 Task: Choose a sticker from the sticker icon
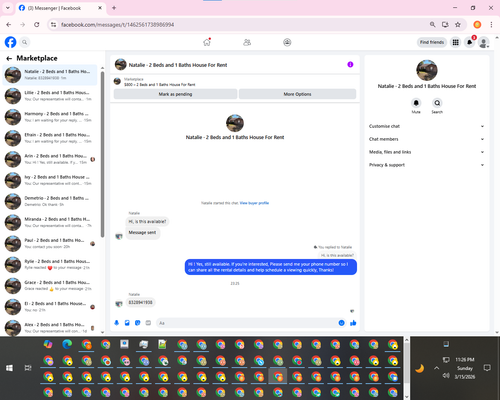(x=138, y=323)
